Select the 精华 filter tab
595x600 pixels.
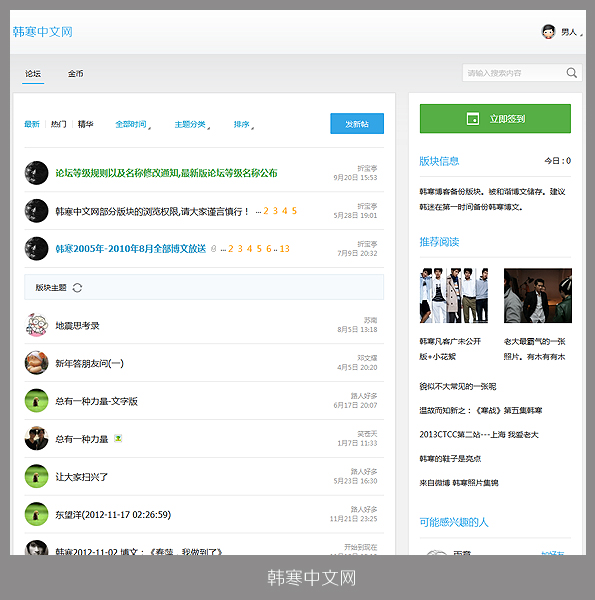(85, 124)
